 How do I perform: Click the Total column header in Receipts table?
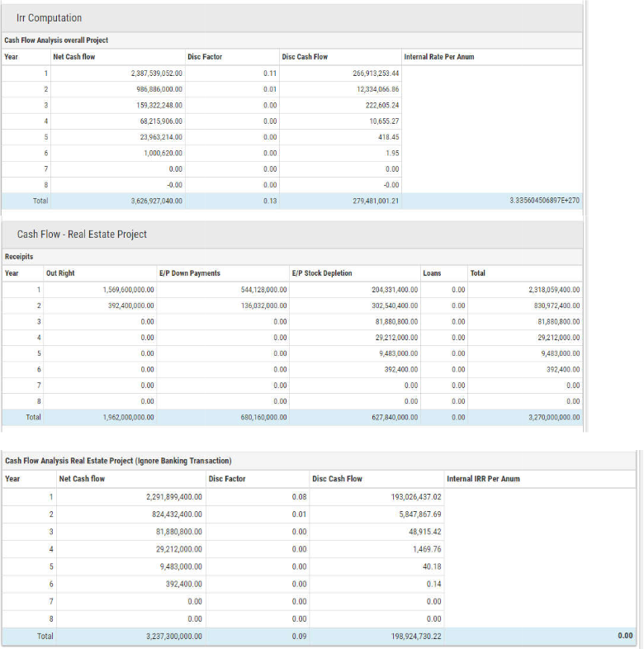[x=478, y=273]
